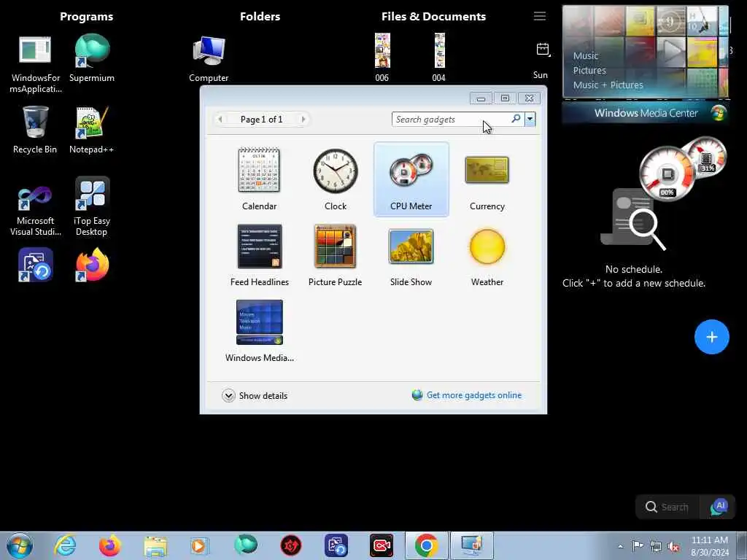Open the Supermium desktop shortcut
This screenshot has height=560, width=747.
click(92, 58)
